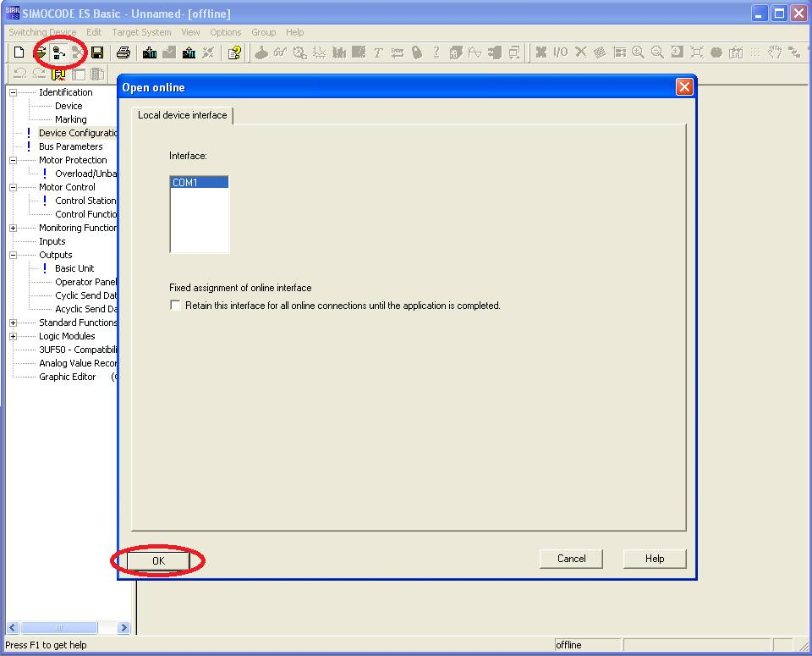This screenshot has width=812, height=656.
Task: Select the Overload/Unbalance tree item
Action: [x=86, y=174]
